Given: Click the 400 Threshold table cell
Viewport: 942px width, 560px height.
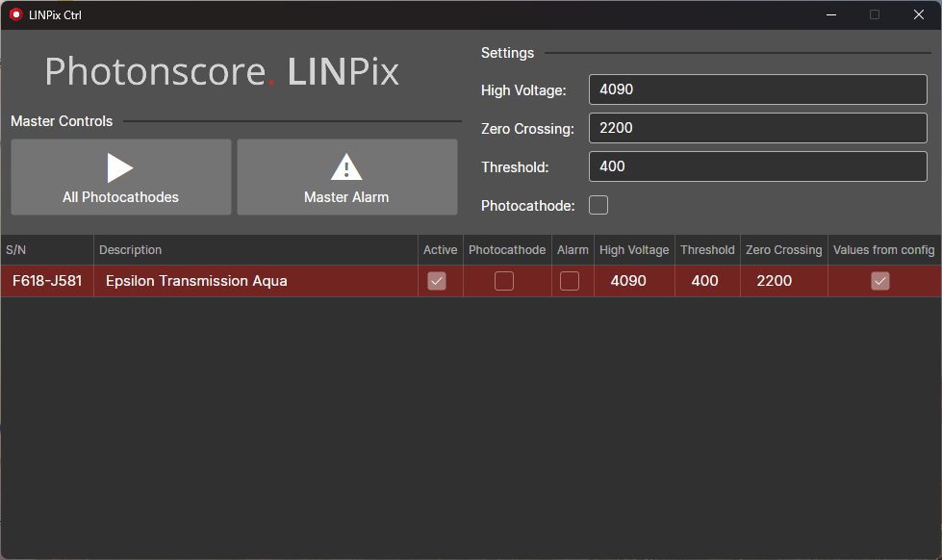Looking at the screenshot, I should 707,281.
